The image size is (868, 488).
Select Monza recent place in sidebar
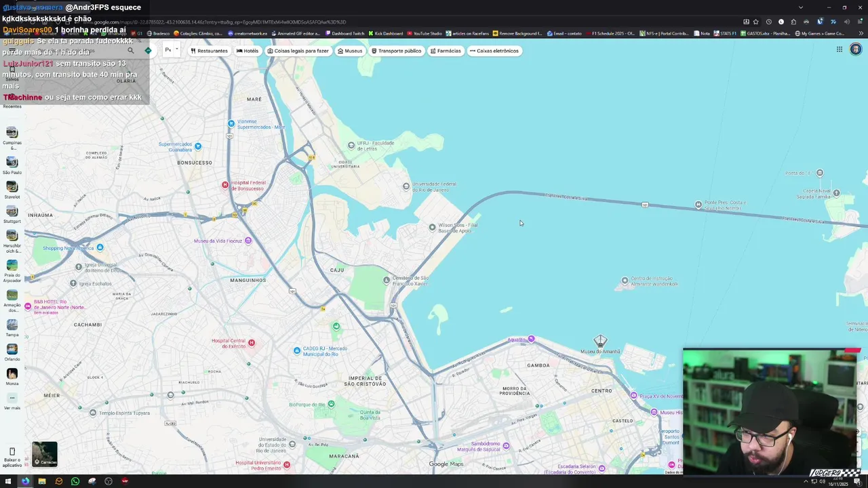click(12, 377)
